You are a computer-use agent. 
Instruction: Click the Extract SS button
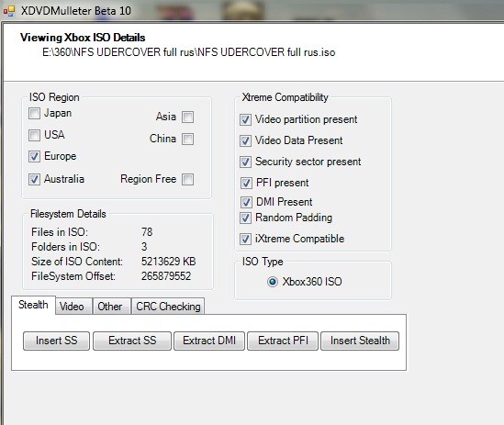[132, 341]
